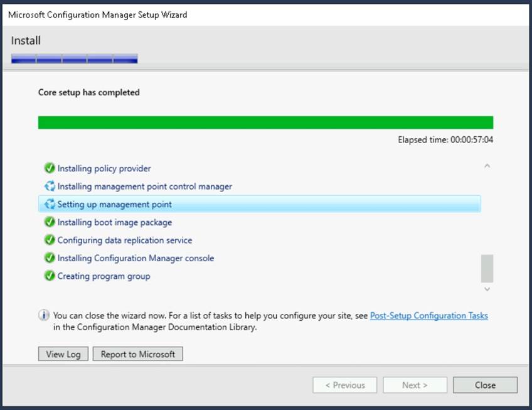
Task: Select the "Installing policy provider" row text
Action: 104,168
